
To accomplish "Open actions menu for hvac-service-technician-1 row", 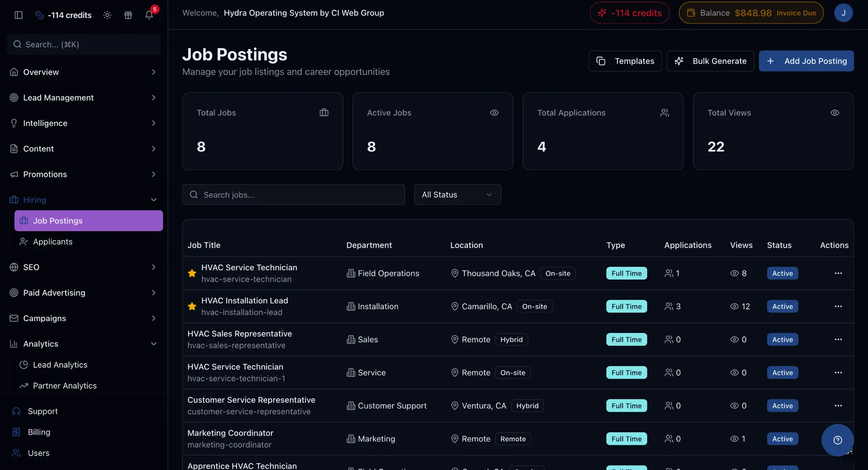I will point(838,372).
